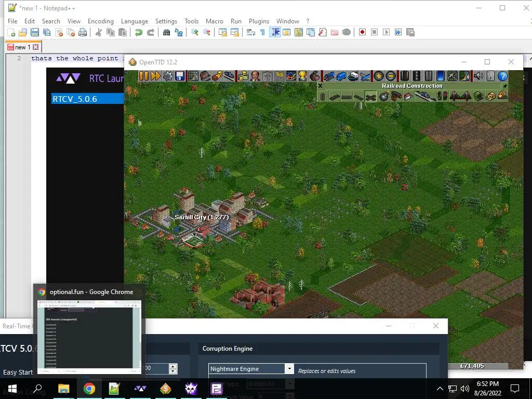Click the Notepad++ Undo arrow
This screenshot has height=399, width=532.
click(x=138, y=32)
